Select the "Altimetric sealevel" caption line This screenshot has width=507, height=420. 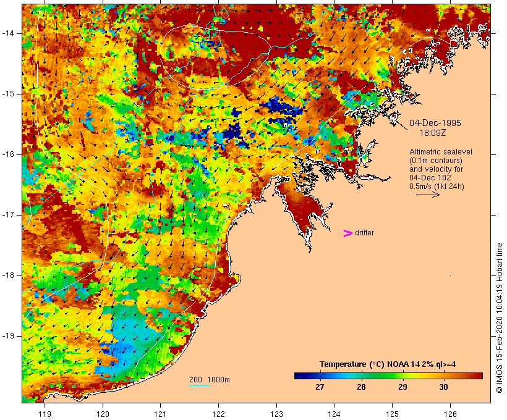click(x=441, y=152)
